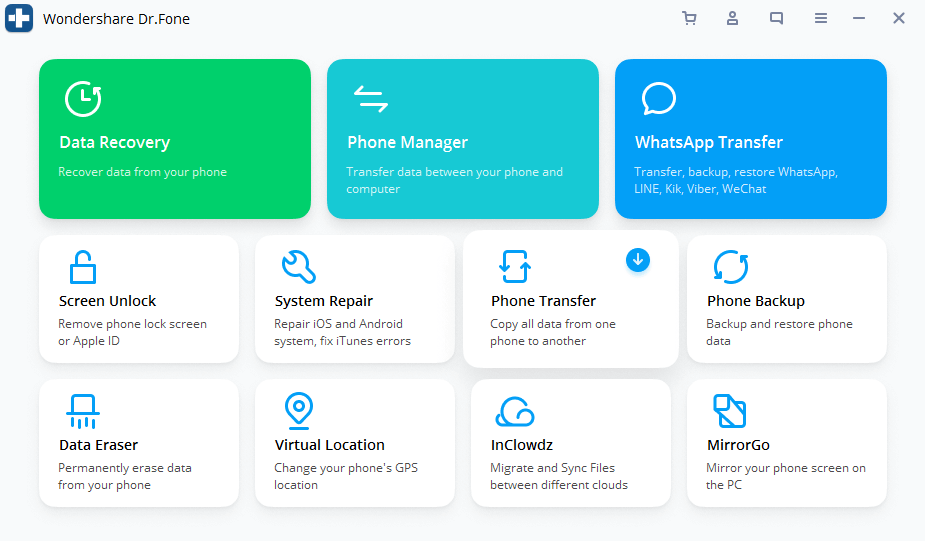Click the System Repair wrench icon

[298, 267]
